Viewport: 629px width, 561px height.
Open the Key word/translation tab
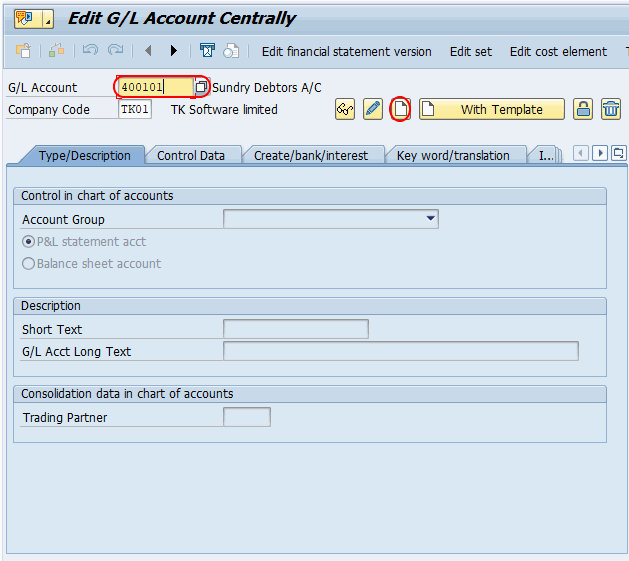pos(453,155)
